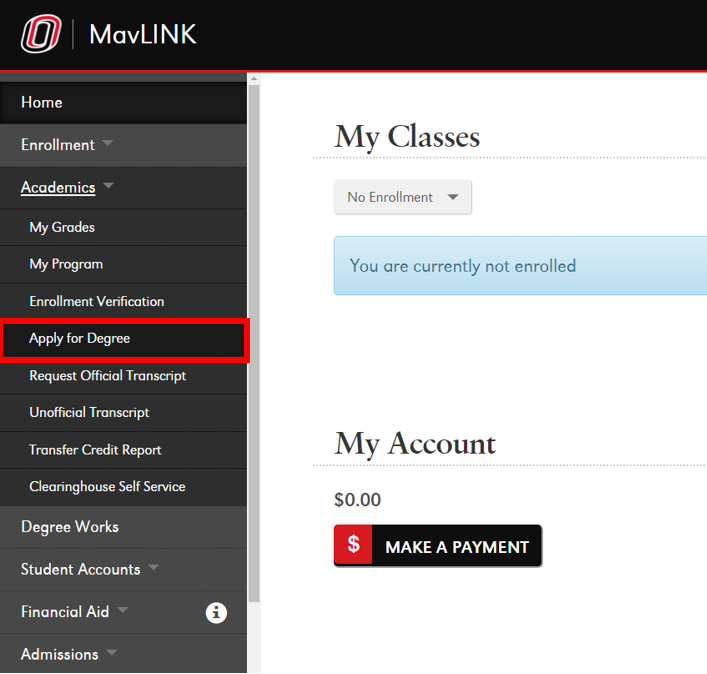Choose Request Official Transcript
The width and height of the screenshot is (707, 674).
[x=107, y=376]
